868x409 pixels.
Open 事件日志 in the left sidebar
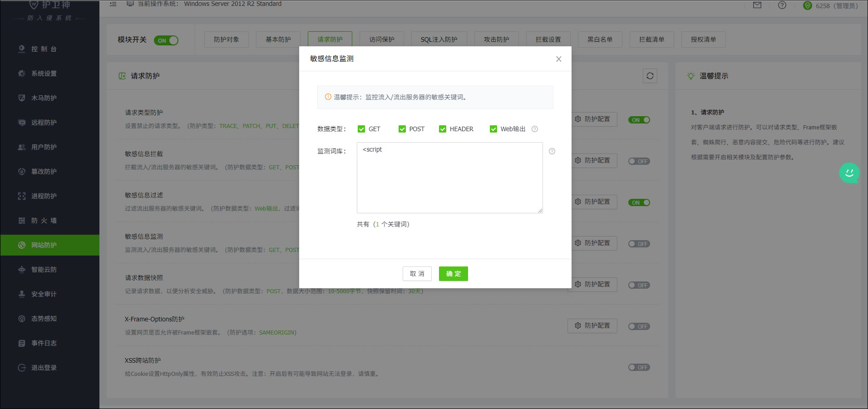44,343
